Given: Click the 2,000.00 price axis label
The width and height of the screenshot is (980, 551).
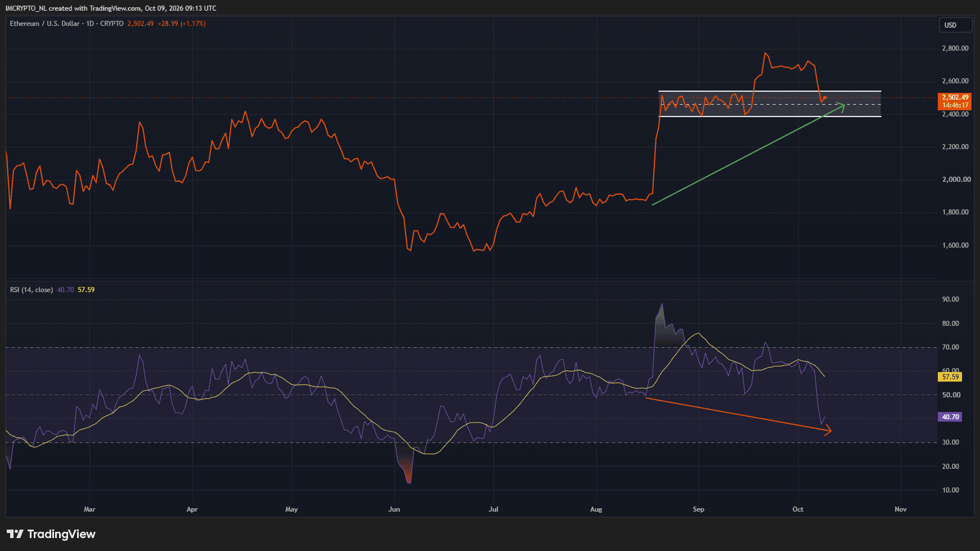Looking at the screenshot, I should [x=955, y=180].
